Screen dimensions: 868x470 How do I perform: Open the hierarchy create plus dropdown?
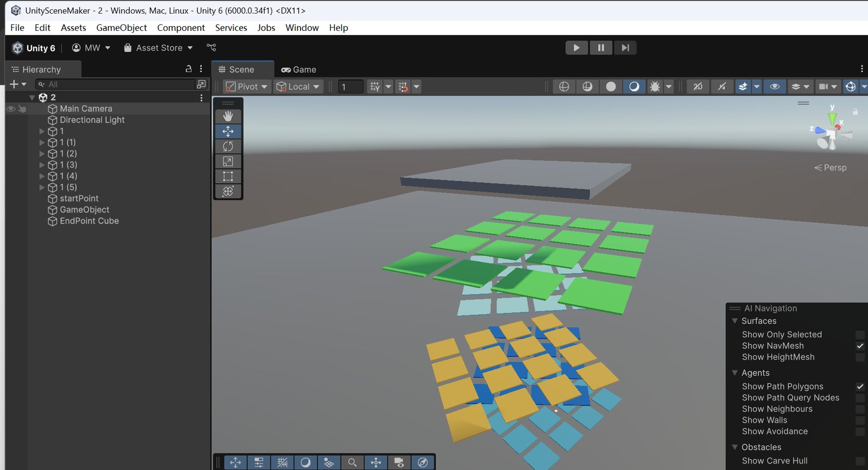[x=18, y=84]
